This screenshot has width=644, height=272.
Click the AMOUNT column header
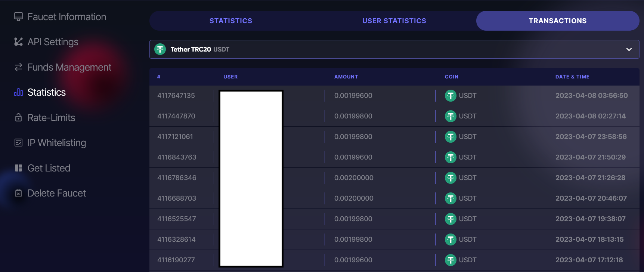(346, 77)
